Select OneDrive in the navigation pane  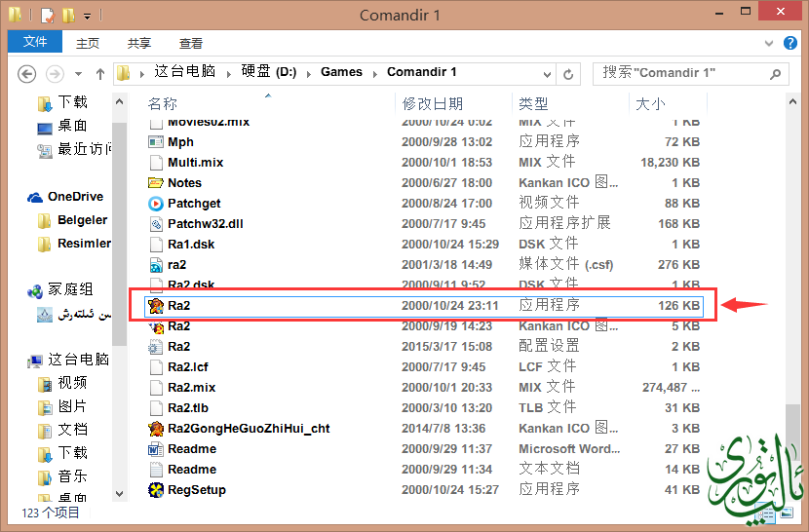[65, 197]
